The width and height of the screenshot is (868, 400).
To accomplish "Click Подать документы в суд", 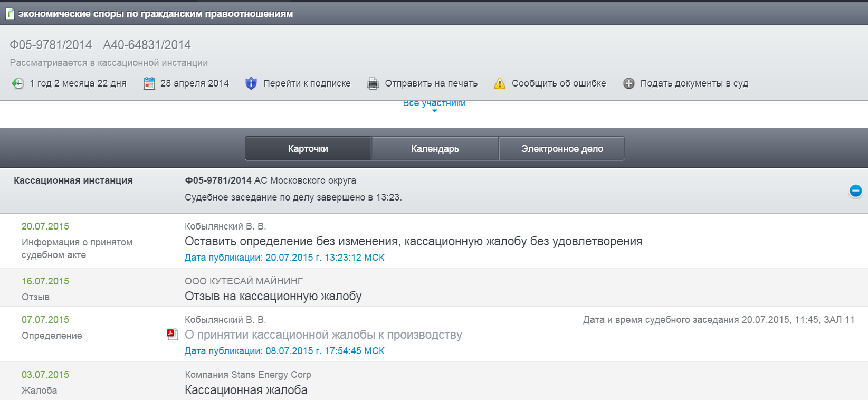I will [x=694, y=83].
